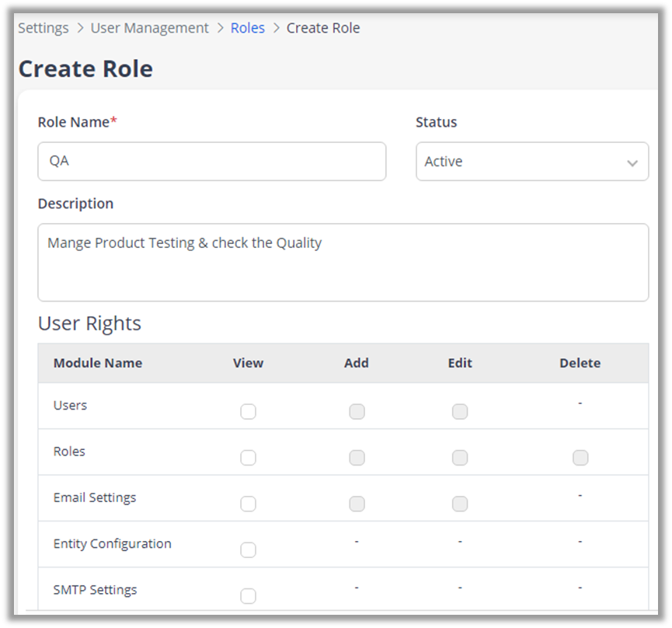Navigate to User Management breadcrumb
The image size is (672, 628).
[x=149, y=28]
